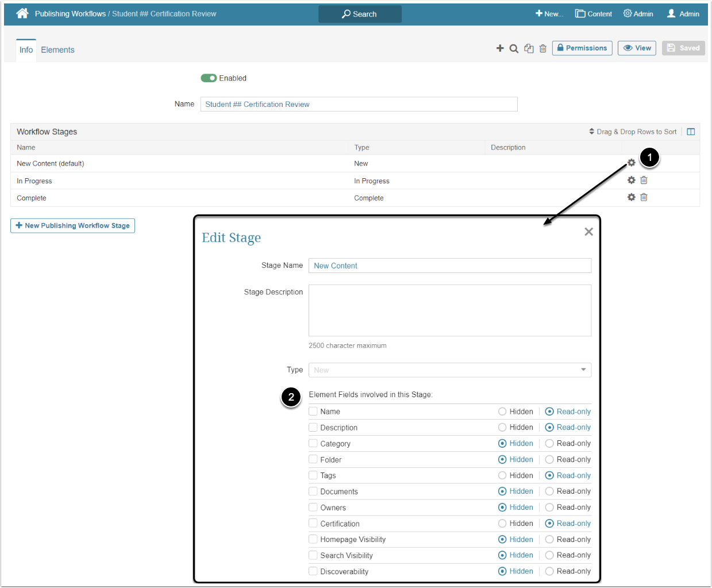Switch to the Elements tab
The image size is (712, 588).
[57, 50]
